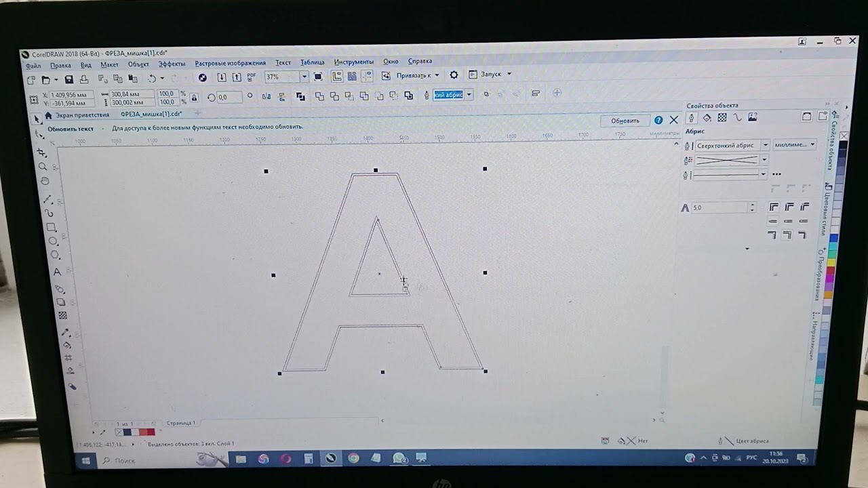Select round corners option
The image size is (868, 488).
(789, 207)
